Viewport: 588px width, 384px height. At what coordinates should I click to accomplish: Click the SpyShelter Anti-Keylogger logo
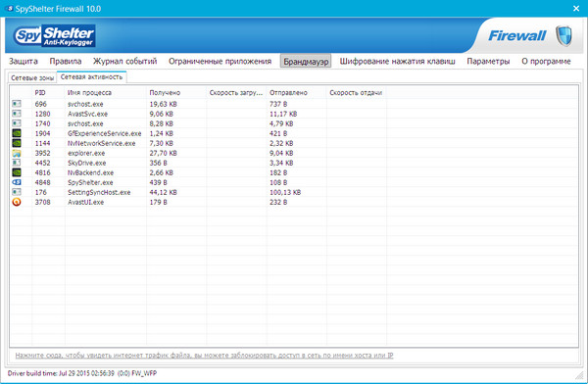click(x=54, y=36)
